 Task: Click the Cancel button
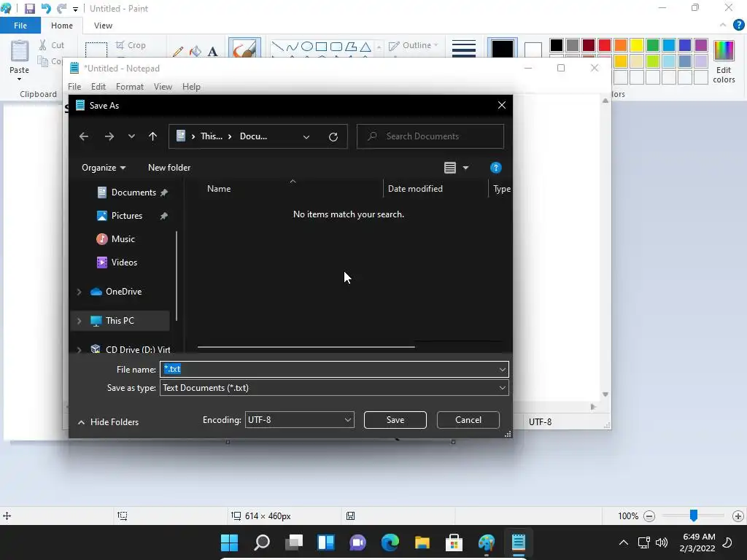pyautogui.click(x=468, y=420)
